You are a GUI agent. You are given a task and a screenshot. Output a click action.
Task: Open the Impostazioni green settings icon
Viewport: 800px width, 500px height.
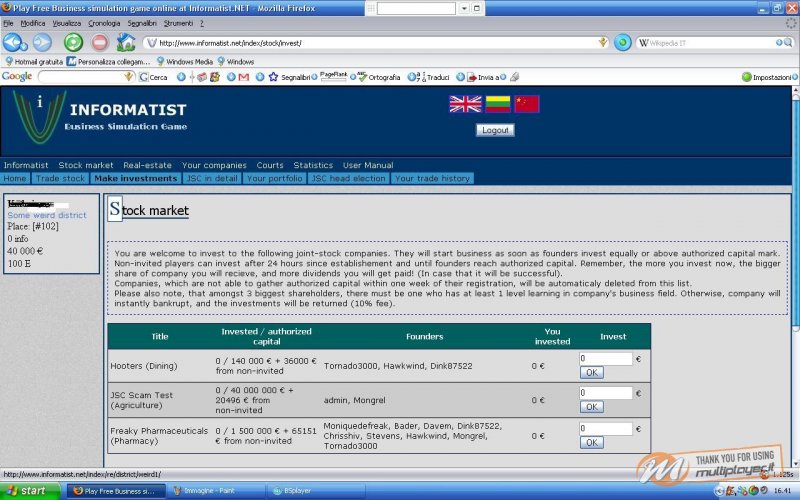(x=747, y=77)
